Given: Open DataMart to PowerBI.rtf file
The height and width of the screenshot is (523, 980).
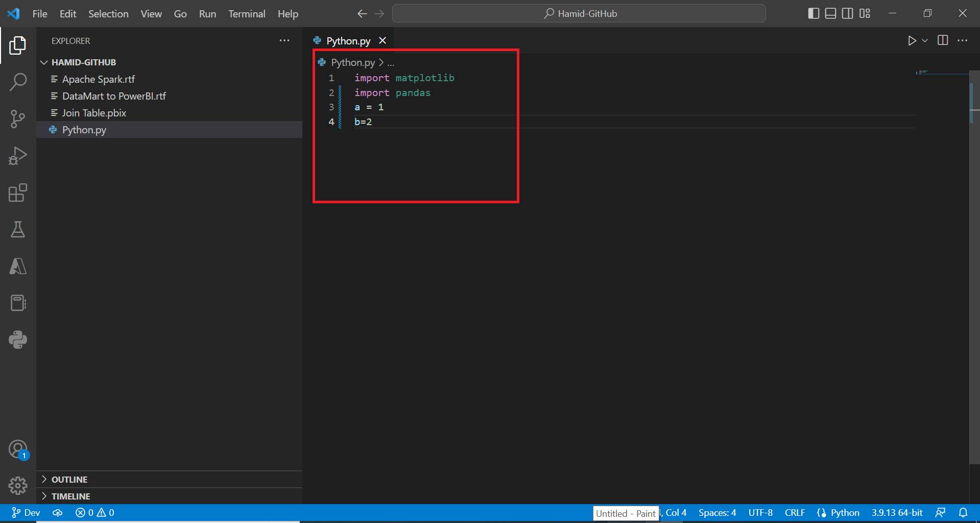Looking at the screenshot, I should point(170,96).
